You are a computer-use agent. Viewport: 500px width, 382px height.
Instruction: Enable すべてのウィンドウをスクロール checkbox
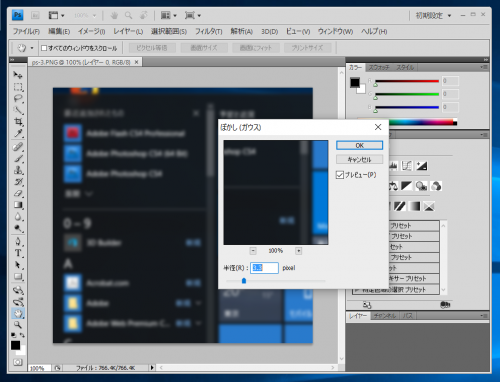[44, 48]
